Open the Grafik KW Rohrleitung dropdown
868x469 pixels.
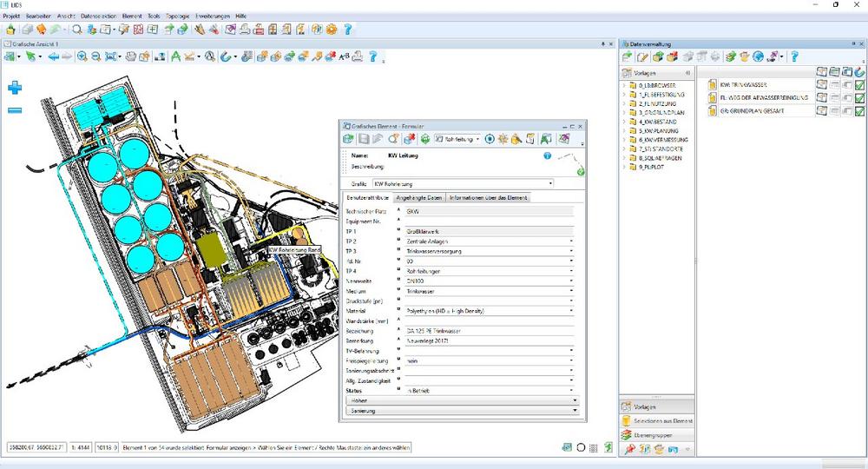[x=550, y=184]
